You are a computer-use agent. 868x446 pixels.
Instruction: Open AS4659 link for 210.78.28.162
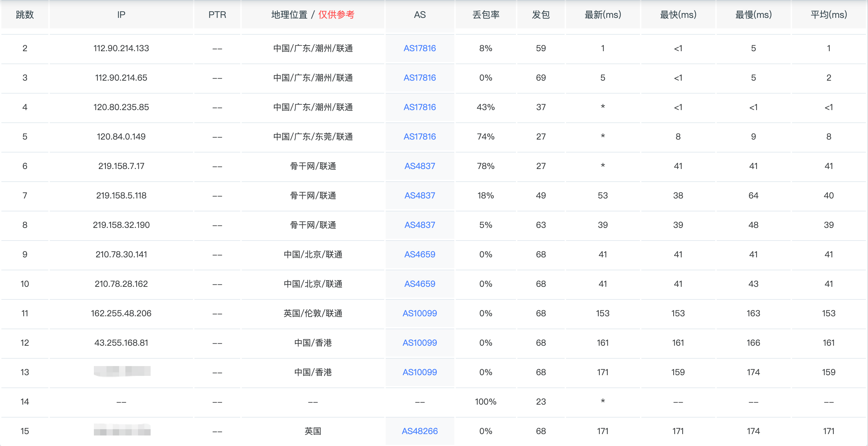[x=420, y=284]
